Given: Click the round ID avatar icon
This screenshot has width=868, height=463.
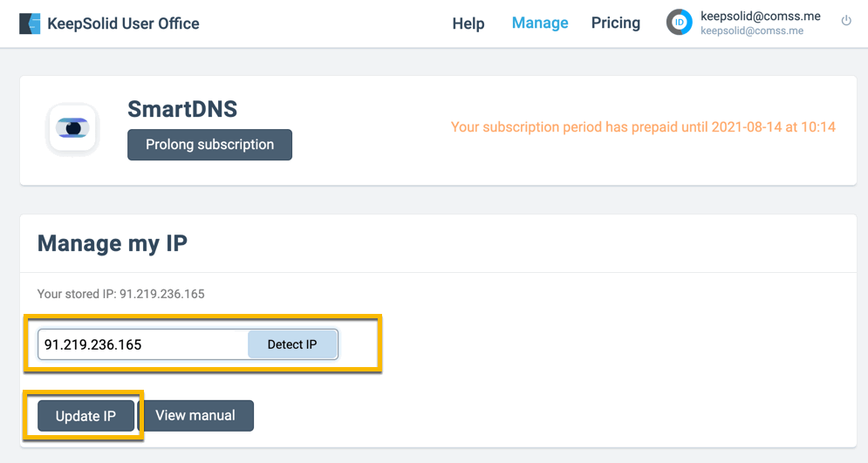Looking at the screenshot, I should [x=680, y=23].
